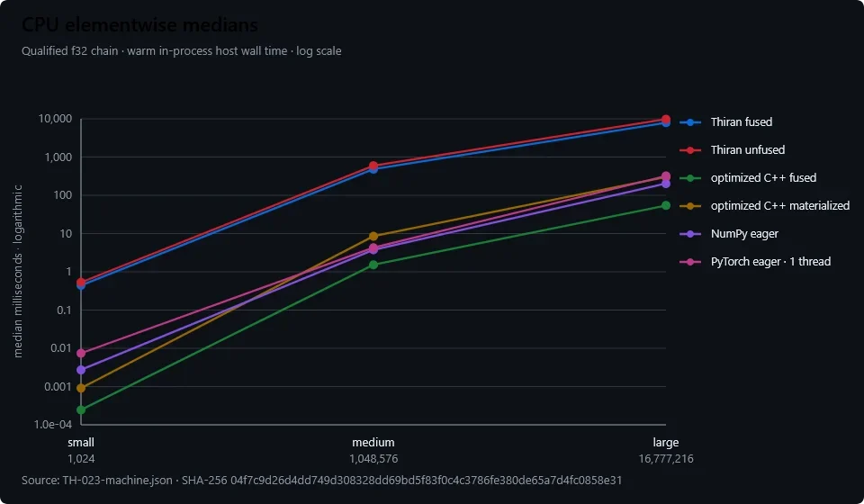864x504 pixels.
Task: Click the orange C++ materialized point at small
Action: click(81, 388)
